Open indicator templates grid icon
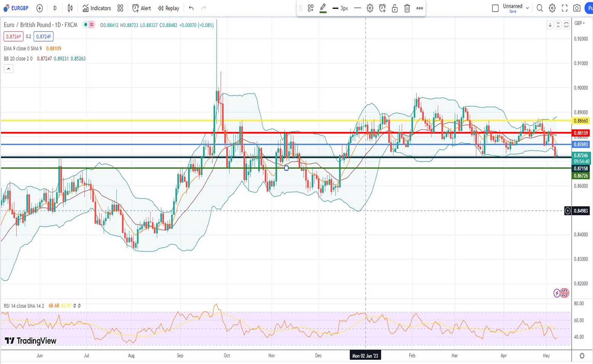The height and width of the screenshot is (364, 593). (121, 8)
